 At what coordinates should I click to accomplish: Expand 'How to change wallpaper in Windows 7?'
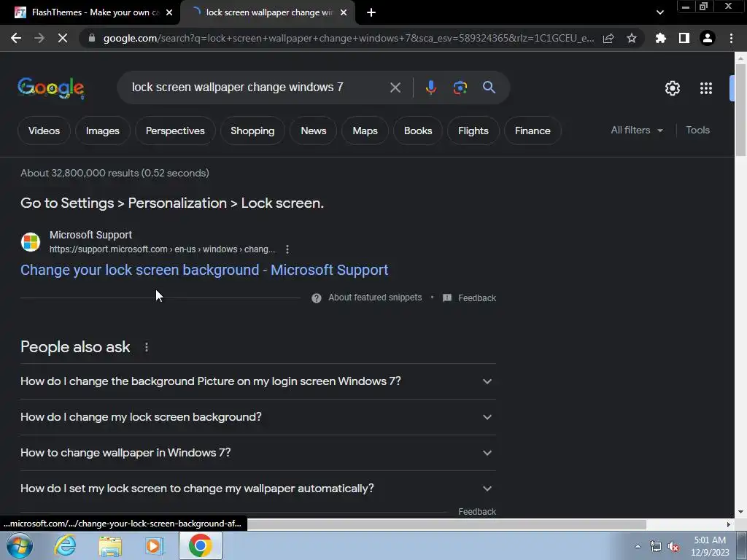[x=258, y=453]
